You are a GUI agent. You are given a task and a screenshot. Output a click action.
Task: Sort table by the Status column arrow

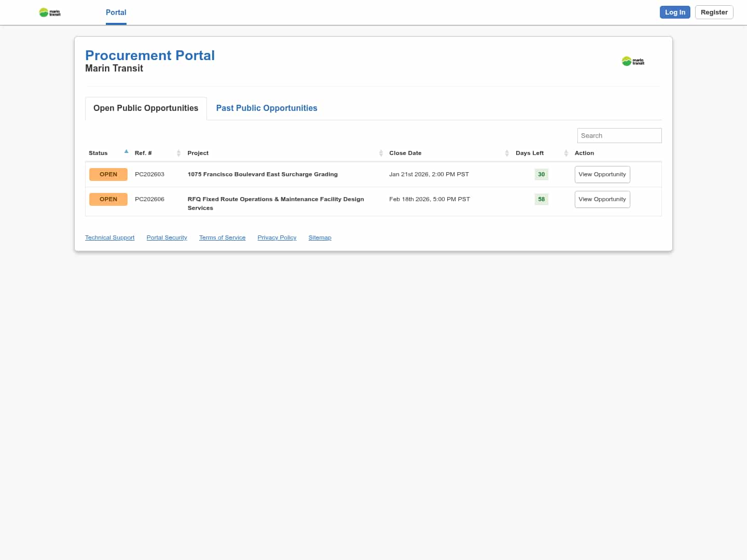pyautogui.click(x=126, y=152)
